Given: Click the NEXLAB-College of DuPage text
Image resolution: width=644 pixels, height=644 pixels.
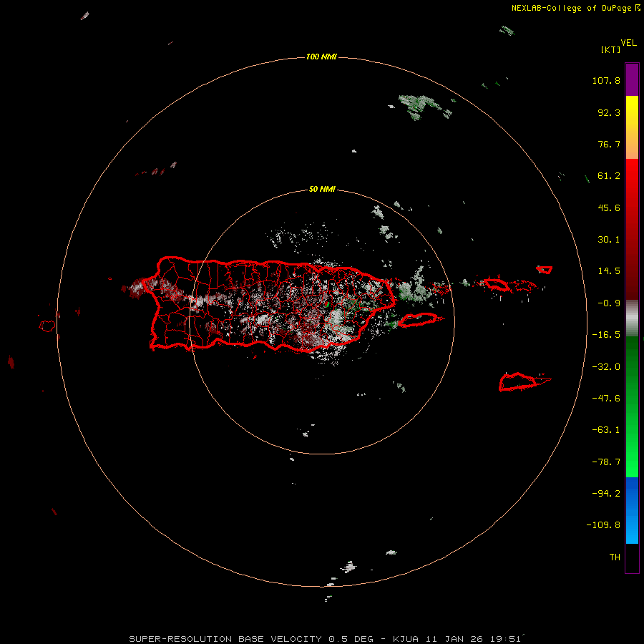Looking at the screenshot, I should pos(571,8).
